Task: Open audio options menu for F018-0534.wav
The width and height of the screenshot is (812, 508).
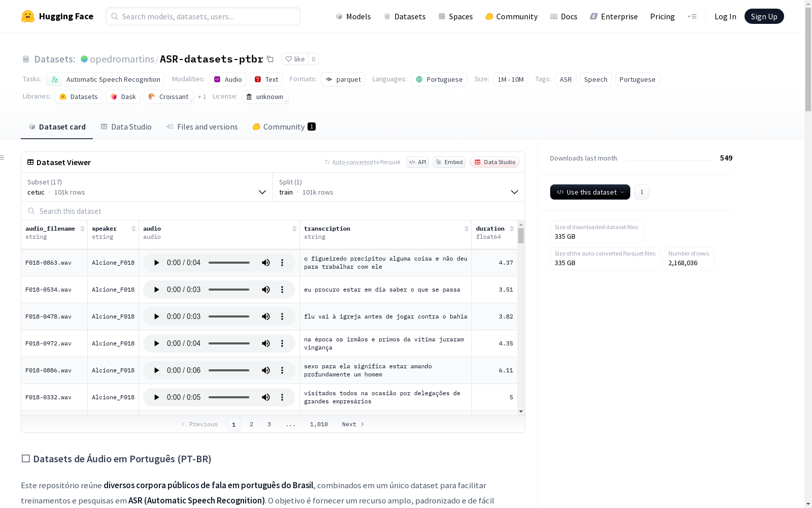Action: (x=282, y=290)
